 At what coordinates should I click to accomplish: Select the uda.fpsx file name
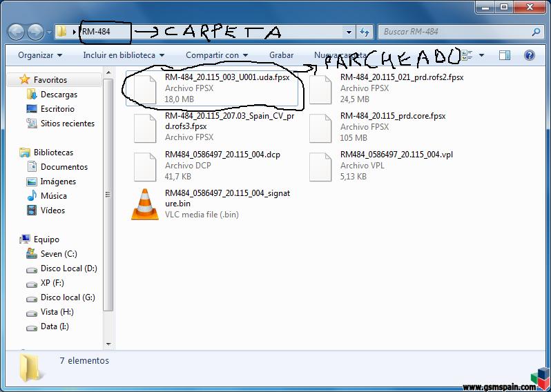click(x=227, y=77)
